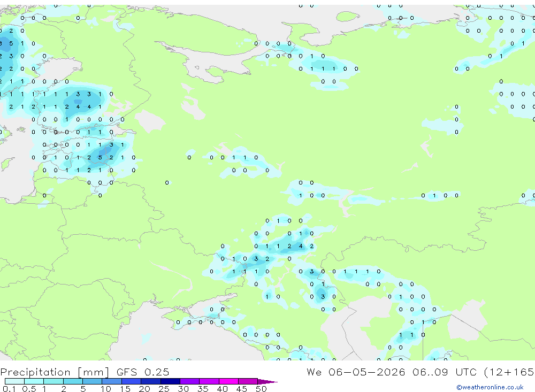This screenshot has height=392, width=535.
Task: Click the 0.1 to 0.5 mm legend swatch
Action: tap(14, 381)
